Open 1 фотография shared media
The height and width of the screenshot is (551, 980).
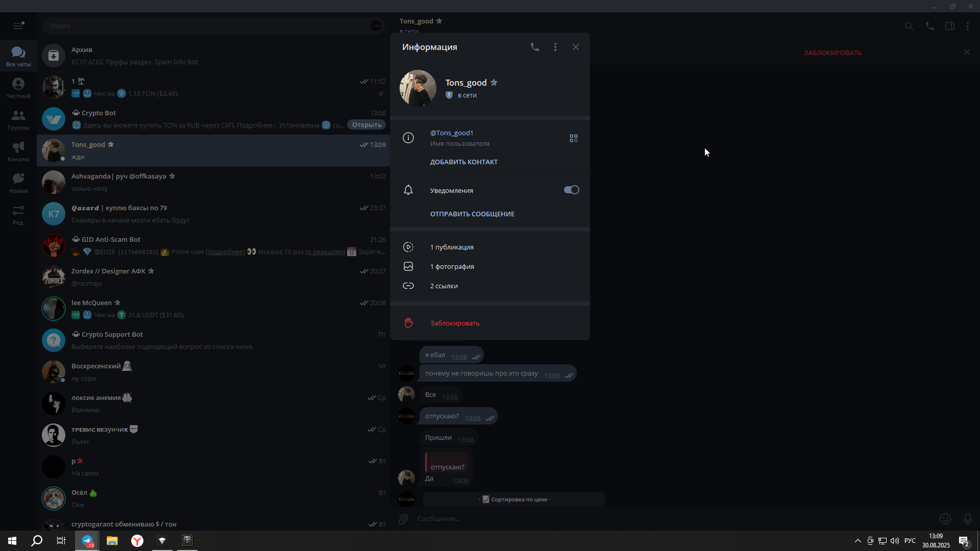tap(490, 266)
